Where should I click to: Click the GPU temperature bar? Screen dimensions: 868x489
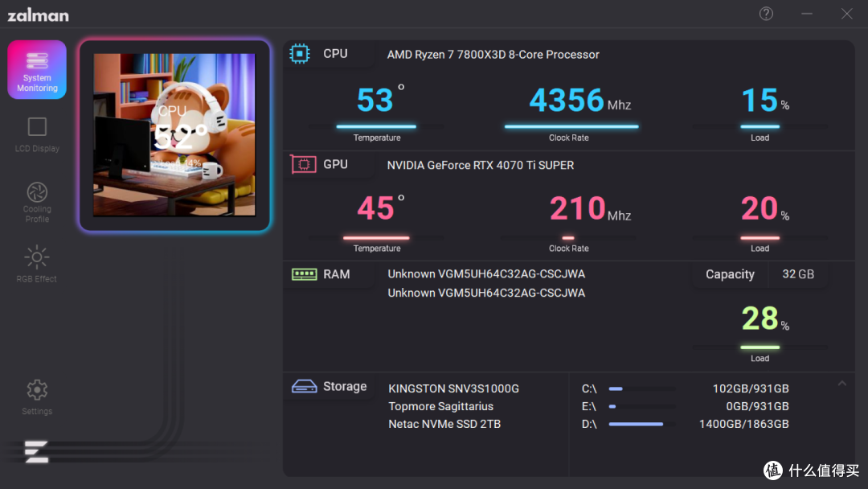coord(376,237)
